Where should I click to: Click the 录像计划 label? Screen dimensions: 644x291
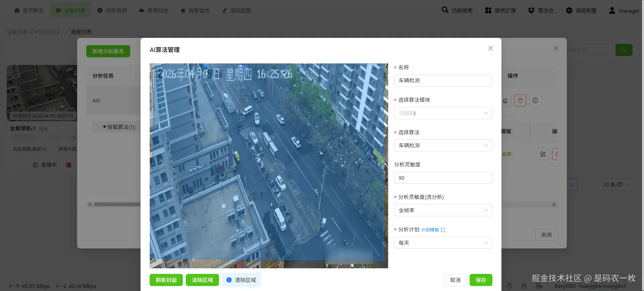tap(67, 149)
